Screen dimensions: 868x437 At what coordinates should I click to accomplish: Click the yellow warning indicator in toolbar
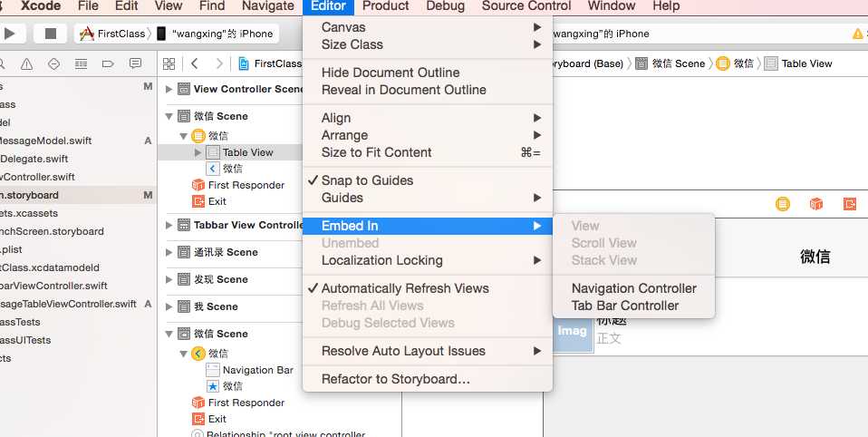coord(858,34)
